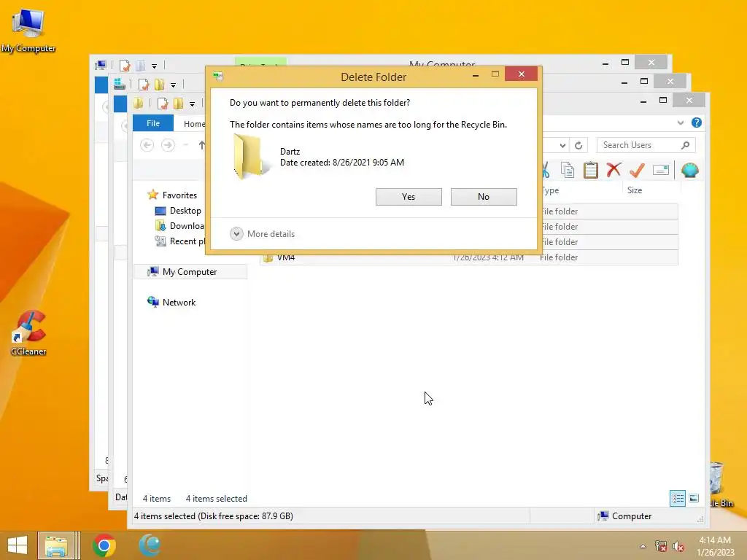
Task: Click New Folder icon in front window quick access
Action: [x=179, y=104]
